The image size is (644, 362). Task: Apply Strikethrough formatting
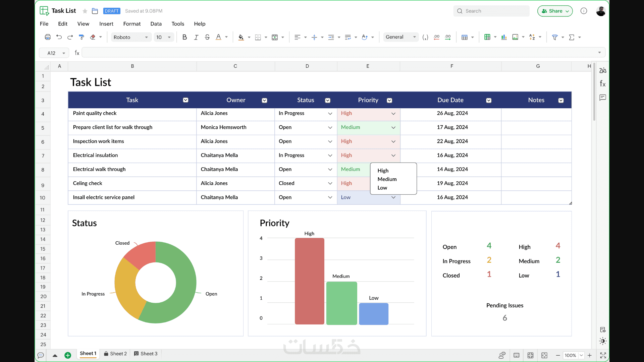[x=207, y=37]
